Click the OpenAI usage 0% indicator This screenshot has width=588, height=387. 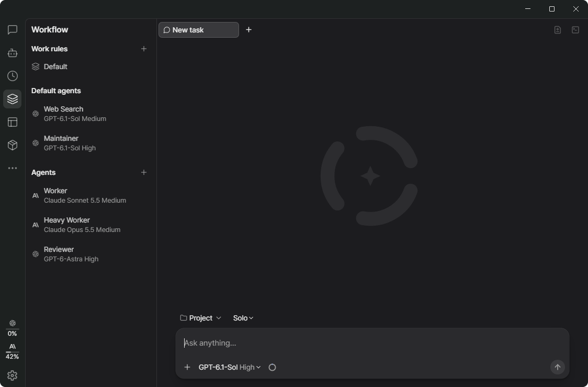tap(13, 328)
